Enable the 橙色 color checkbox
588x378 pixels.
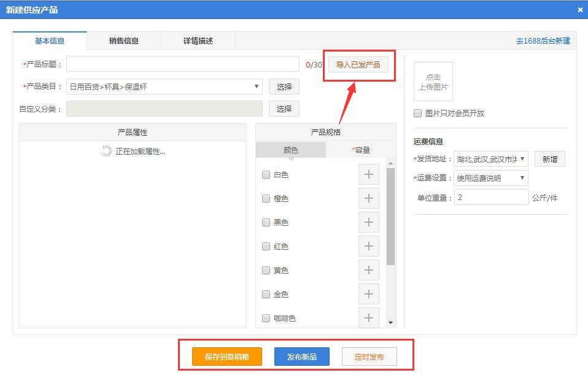pyautogui.click(x=266, y=199)
